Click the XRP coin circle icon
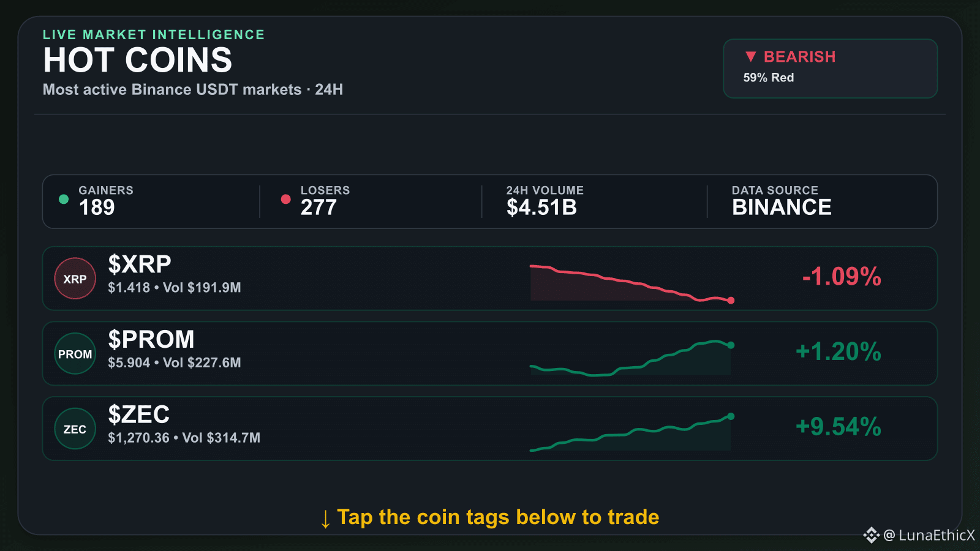This screenshot has width=980, height=551. (x=75, y=279)
